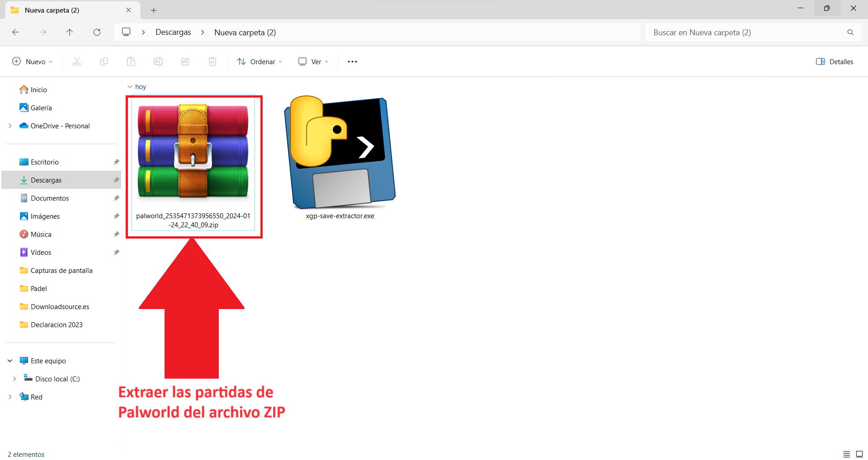Open the Ver view options dropdown
This screenshot has width=868, height=460.
point(313,61)
